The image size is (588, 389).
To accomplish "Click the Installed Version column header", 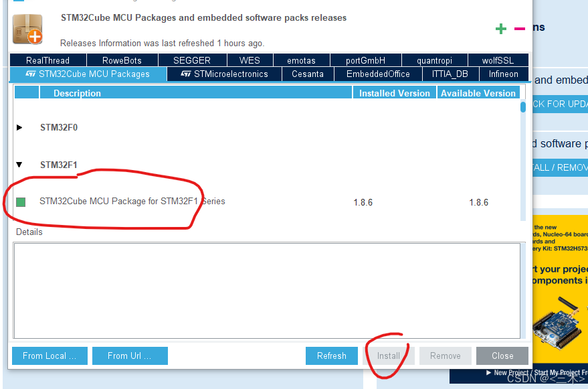I will click(395, 93).
